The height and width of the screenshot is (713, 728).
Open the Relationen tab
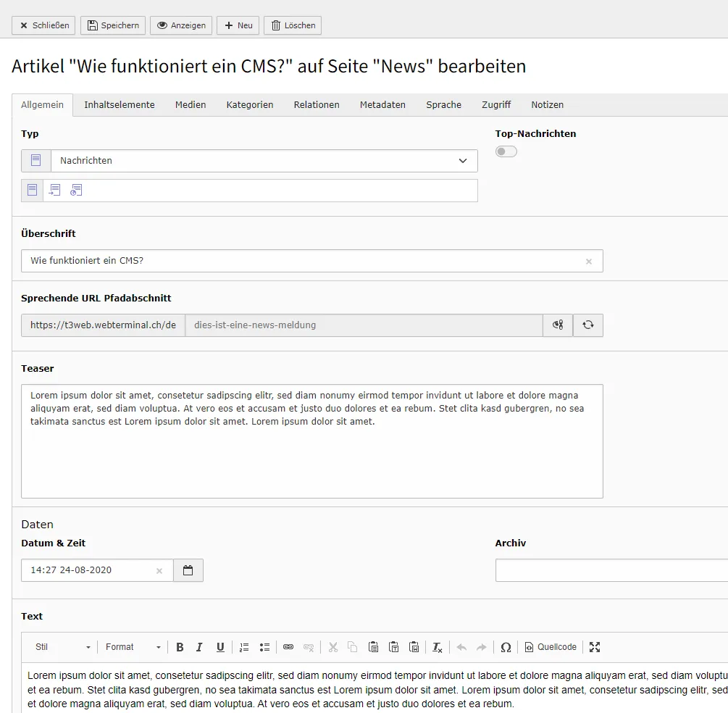(317, 105)
